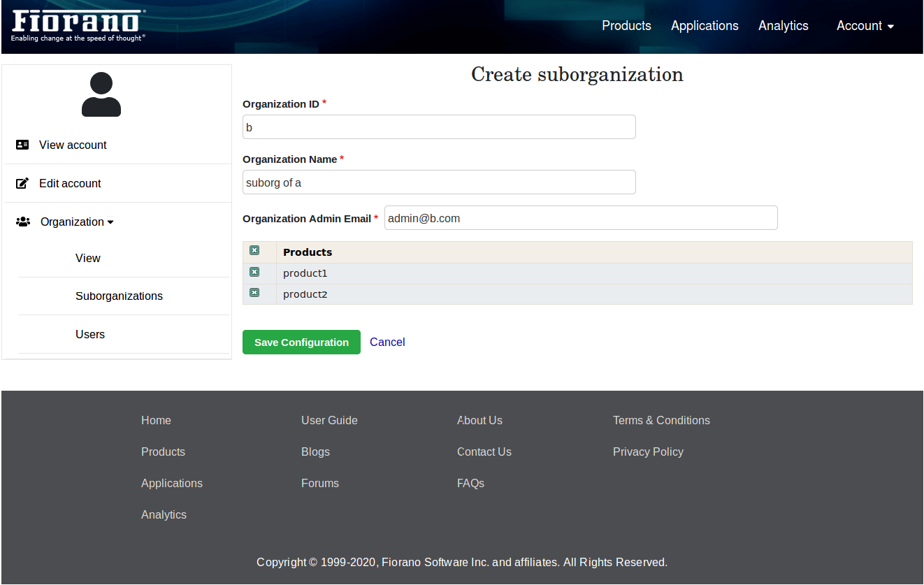Click the Organization Admin Email field
This screenshot has width=924, height=585.
click(580, 218)
